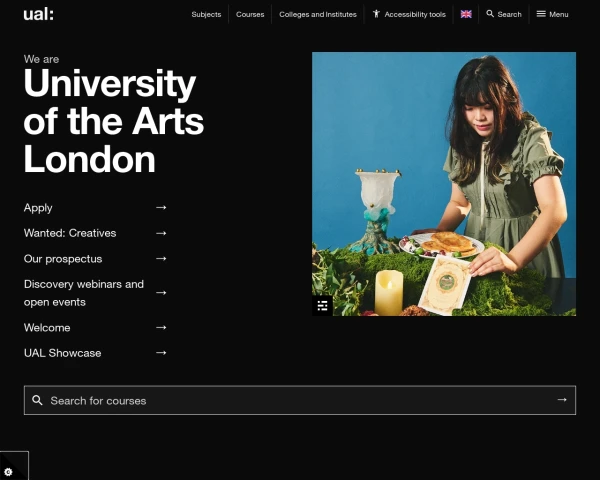Screen dimensions: 600x480
Task: Expand Colleges and Institutes menu
Action: click(317, 14)
